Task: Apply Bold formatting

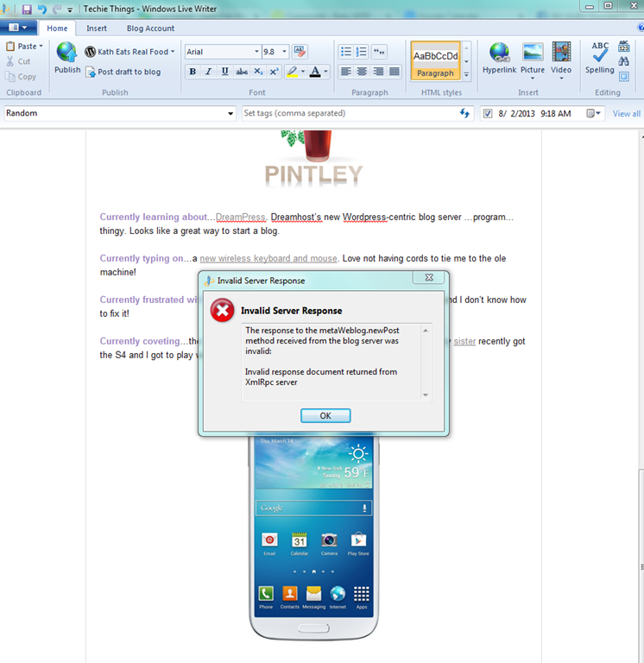Action: pyautogui.click(x=193, y=72)
